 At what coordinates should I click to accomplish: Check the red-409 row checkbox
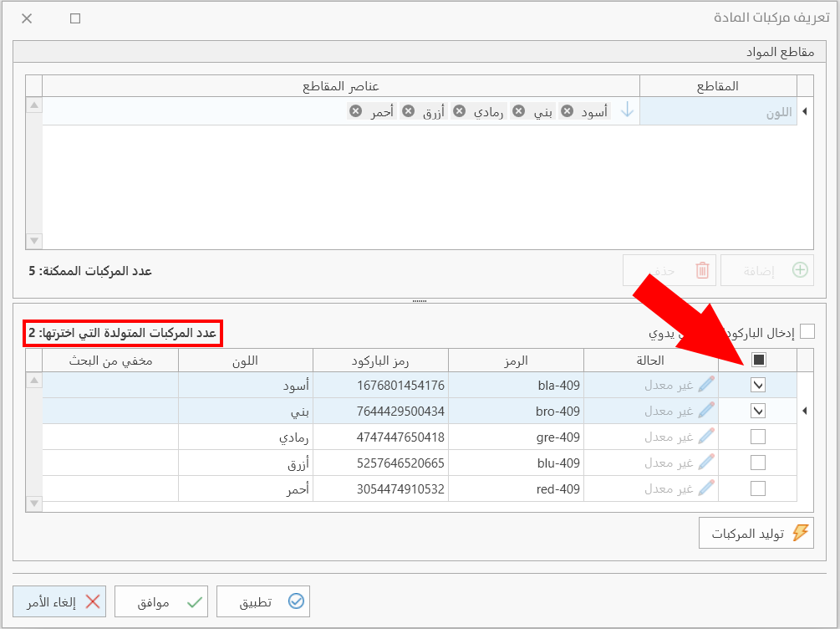pyautogui.click(x=758, y=488)
